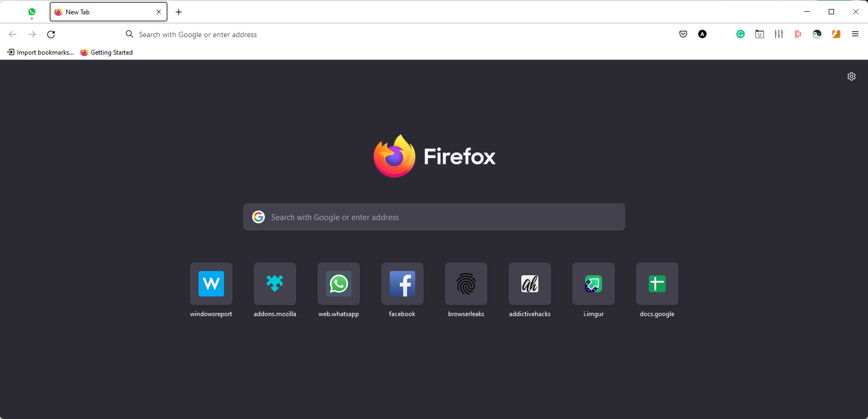Open the Getting Started bookmark
Viewport: 868px width, 419px height.
click(107, 53)
